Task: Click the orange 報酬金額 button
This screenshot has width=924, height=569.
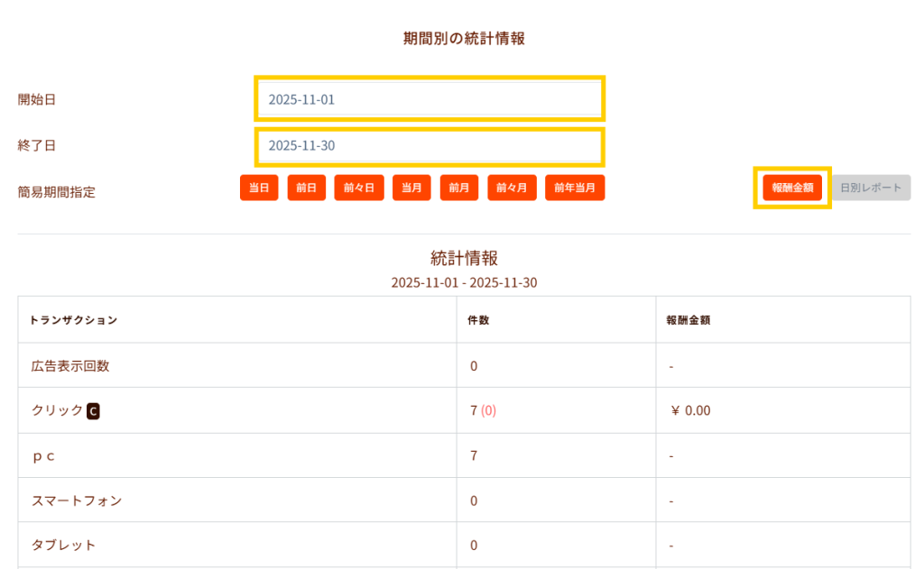Action: coord(792,188)
